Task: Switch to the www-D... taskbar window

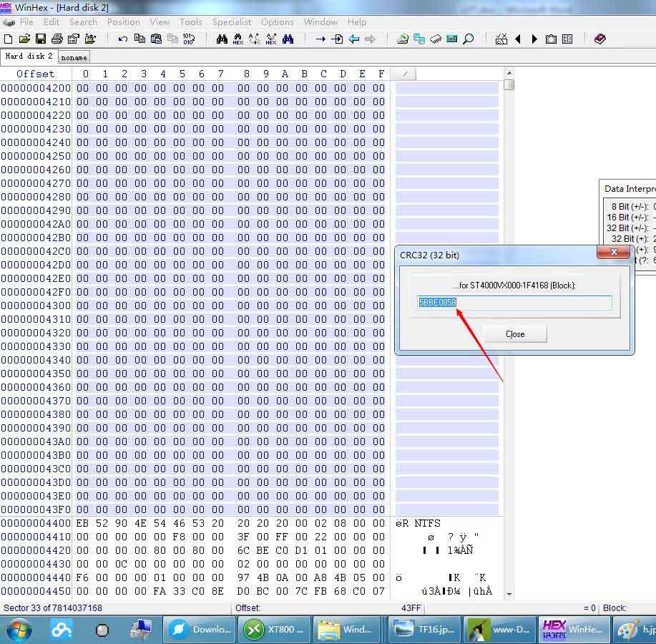Action: (499, 630)
